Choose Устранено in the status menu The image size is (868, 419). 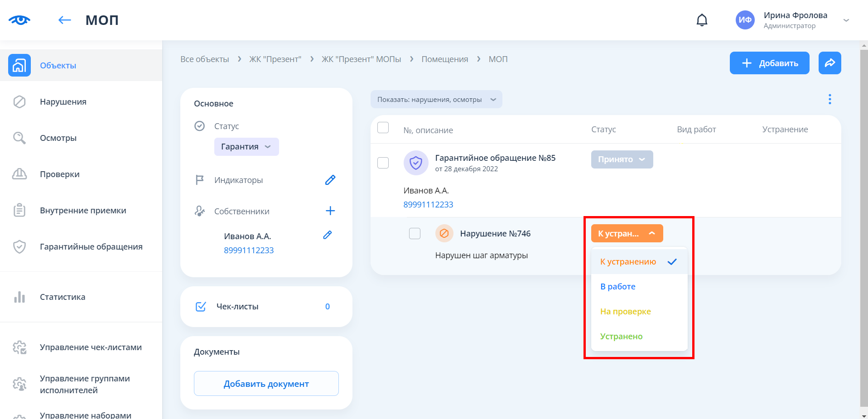[621, 337]
